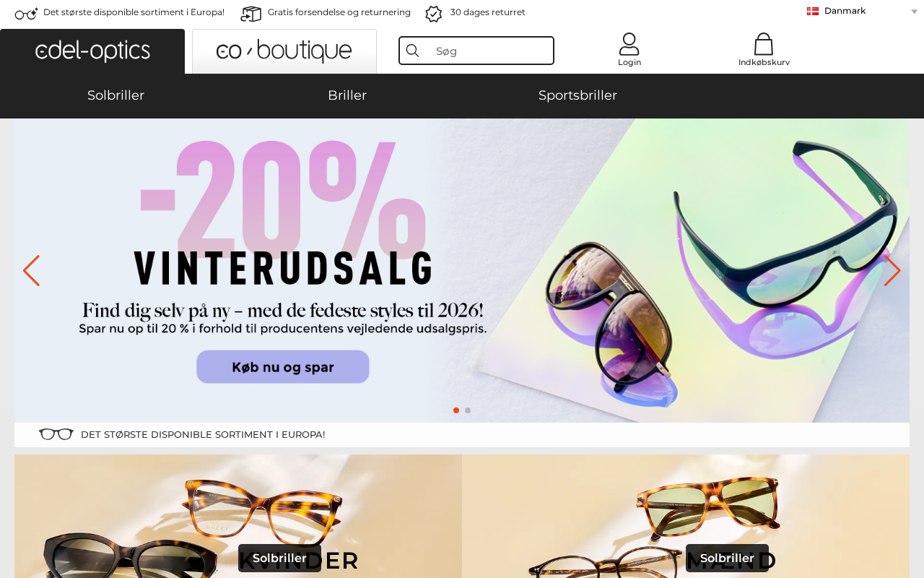Click the edel-optics logo

click(92, 51)
